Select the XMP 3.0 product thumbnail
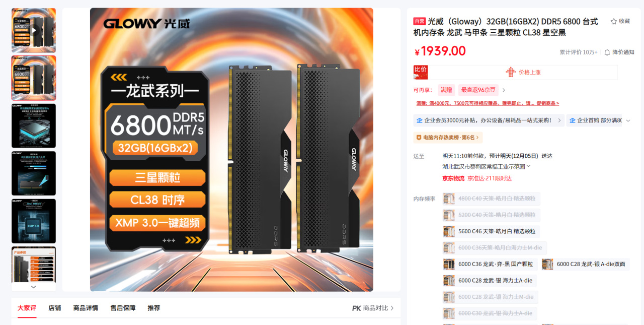 pyautogui.click(x=34, y=221)
